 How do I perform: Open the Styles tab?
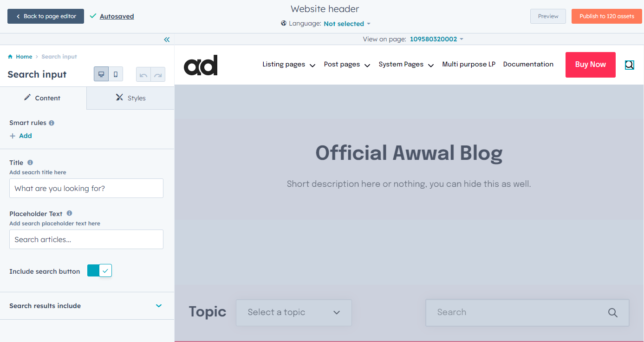[130, 98]
